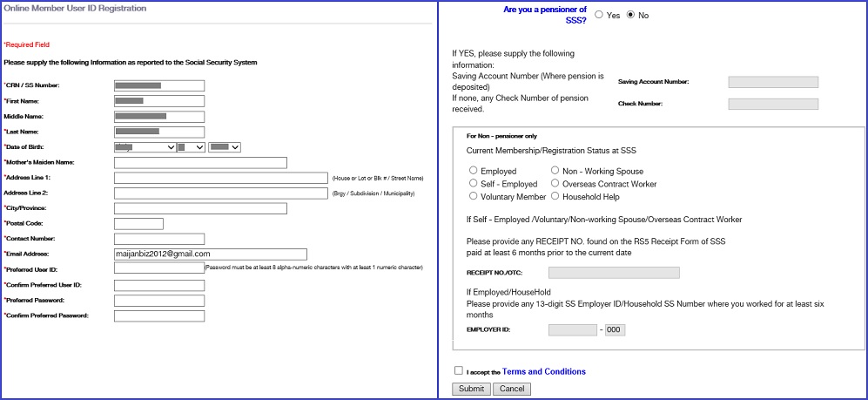Click the EMPLOYER ID main number field
868x400 pixels.
pos(573,330)
